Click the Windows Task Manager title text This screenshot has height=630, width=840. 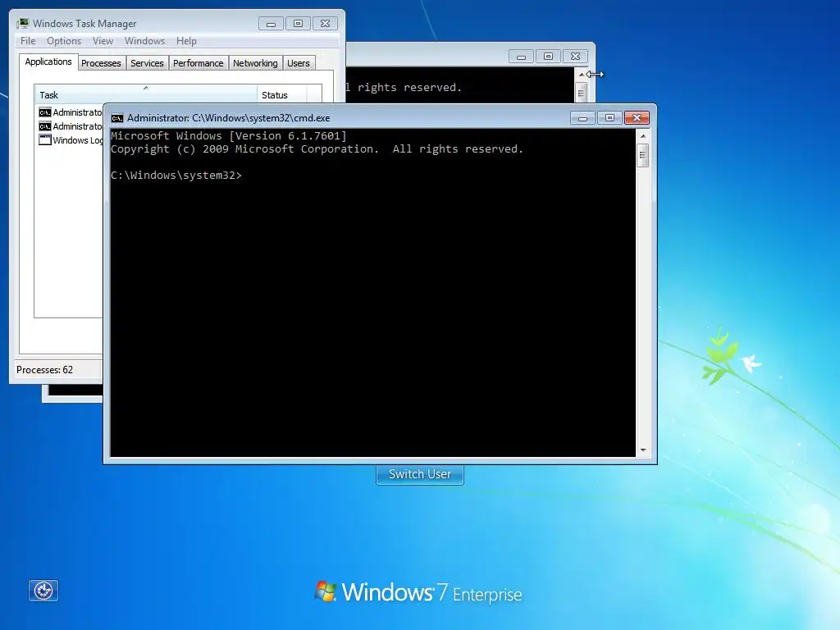coord(84,24)
